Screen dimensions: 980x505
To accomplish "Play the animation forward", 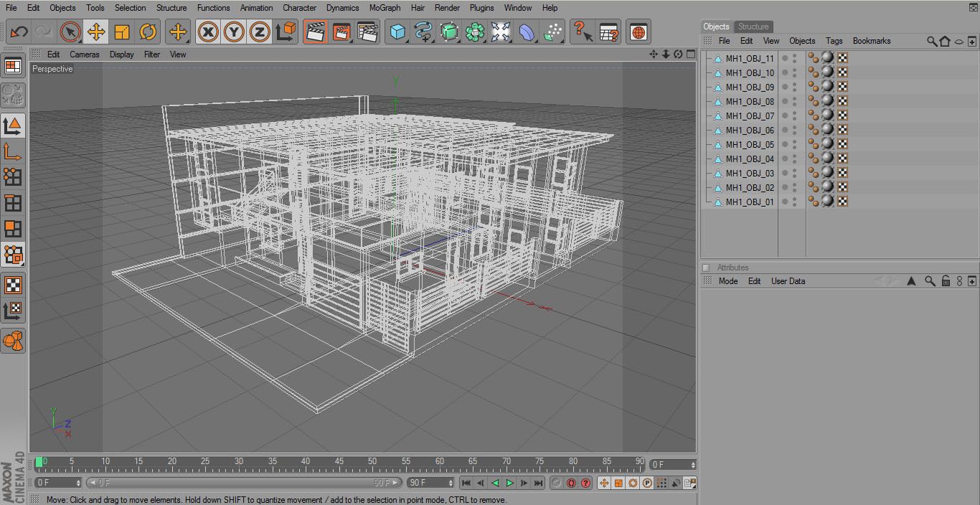I will click(509, 483).
